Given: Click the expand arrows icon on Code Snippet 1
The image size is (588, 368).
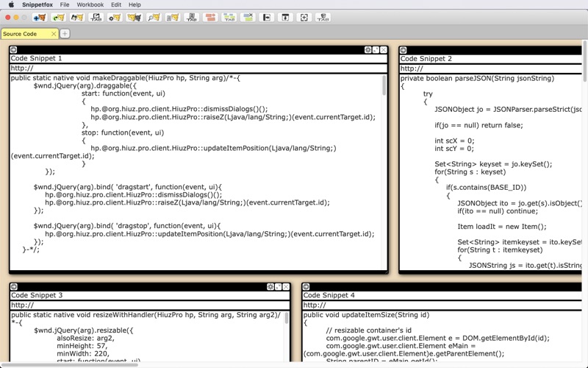Looking at the screenshot, I should tap(376, 49).
